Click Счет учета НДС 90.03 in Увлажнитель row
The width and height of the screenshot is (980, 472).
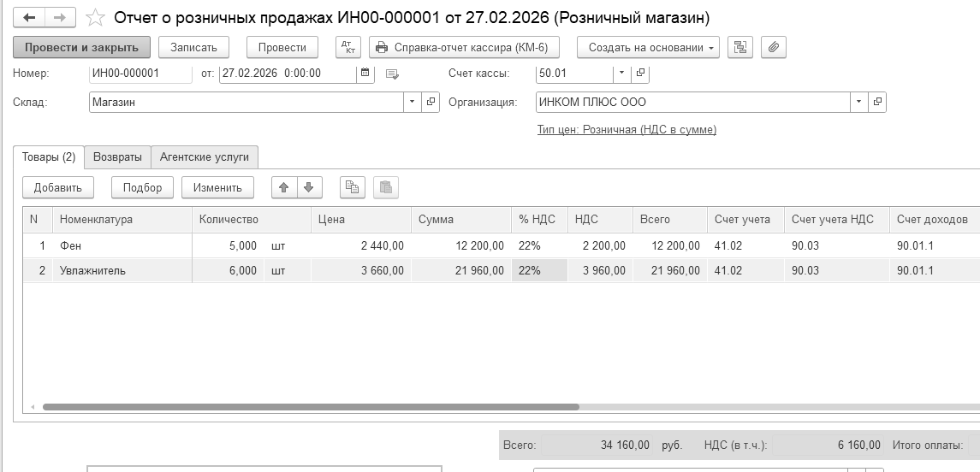click(837, 270)
